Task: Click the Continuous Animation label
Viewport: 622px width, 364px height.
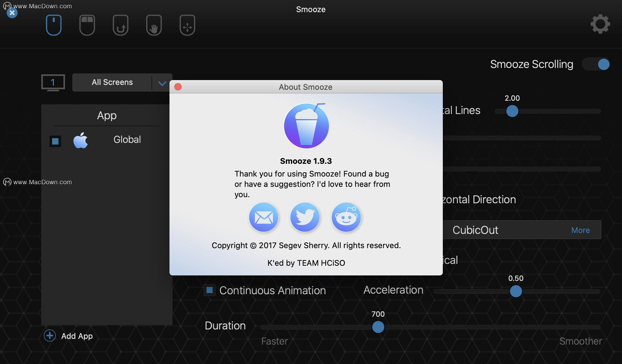Action: [272, 291]
